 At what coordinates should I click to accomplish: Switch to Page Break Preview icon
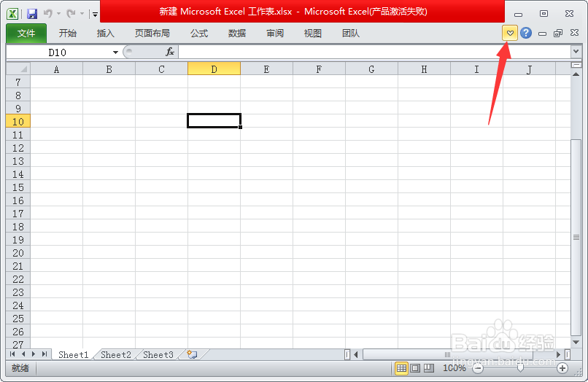tap(429, 368)
